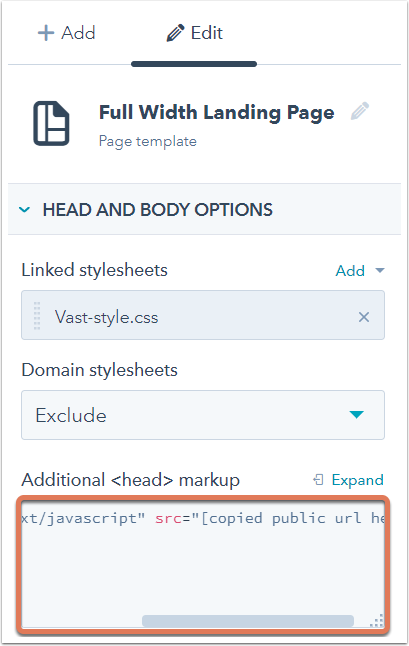Click the Full Width Landing Page title
This screenshot has height=646, width=409.
(x=217, y=112)
